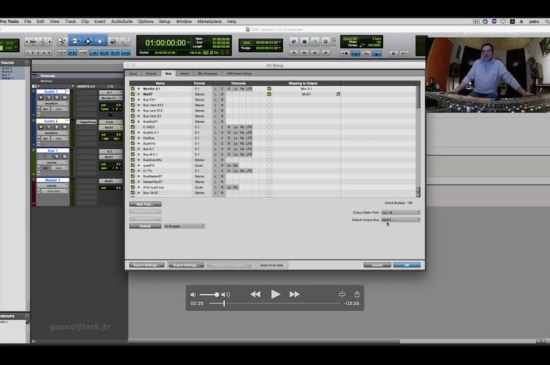This screenshot has height=365, width=550.
Task: Open the Default Output Bus dropdown
Action: pos(401,220)
